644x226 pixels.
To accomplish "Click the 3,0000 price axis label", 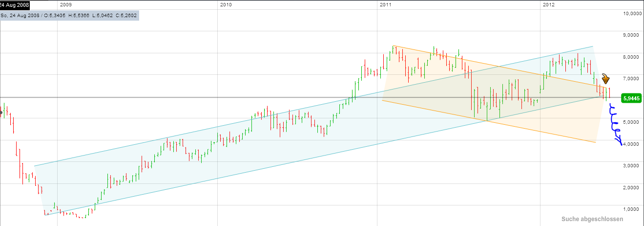I will [x=632, y=165].
